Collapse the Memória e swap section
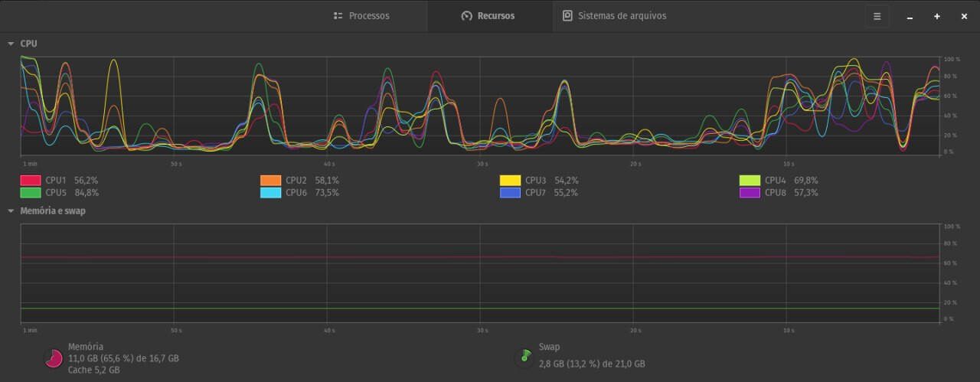 click(x=11, y=211)
